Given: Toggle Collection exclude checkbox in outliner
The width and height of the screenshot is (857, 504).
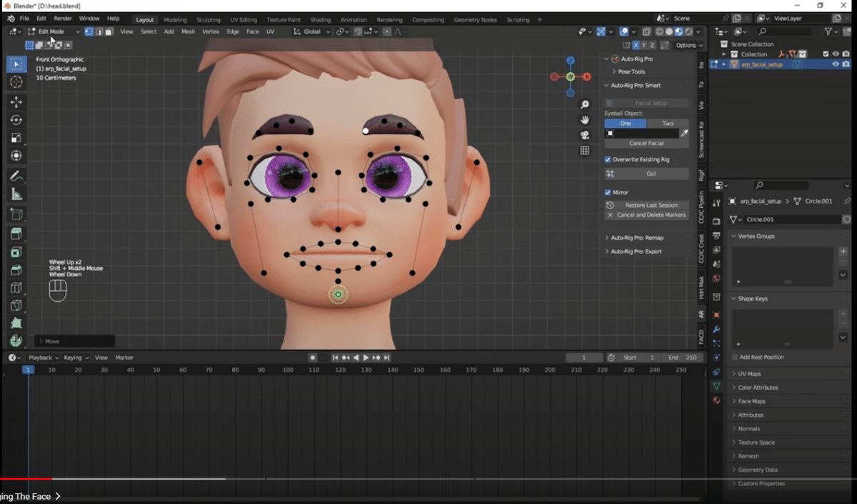Looking at the screenshot, I should pyautogui.click(x=826, y=54).
